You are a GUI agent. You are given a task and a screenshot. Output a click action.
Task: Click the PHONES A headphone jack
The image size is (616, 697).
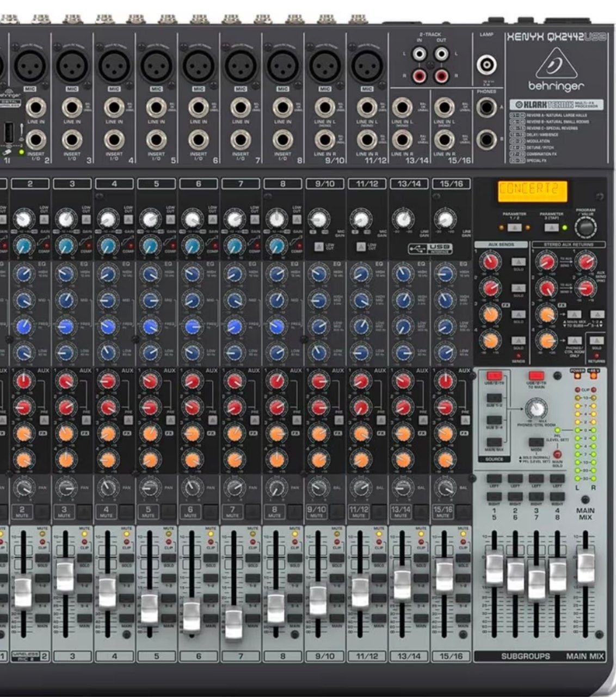click(486, 108)
